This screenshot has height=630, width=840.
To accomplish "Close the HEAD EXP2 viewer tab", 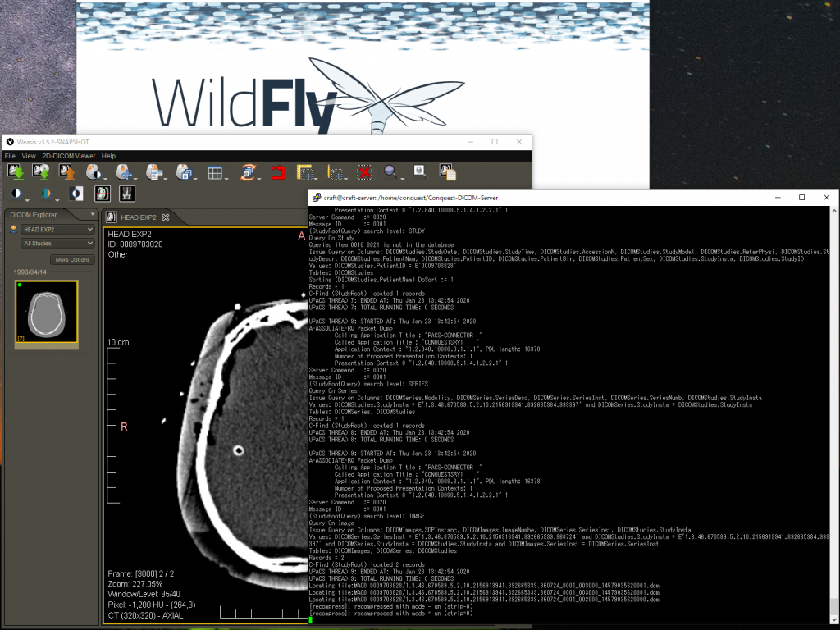I will coord(166,217).
